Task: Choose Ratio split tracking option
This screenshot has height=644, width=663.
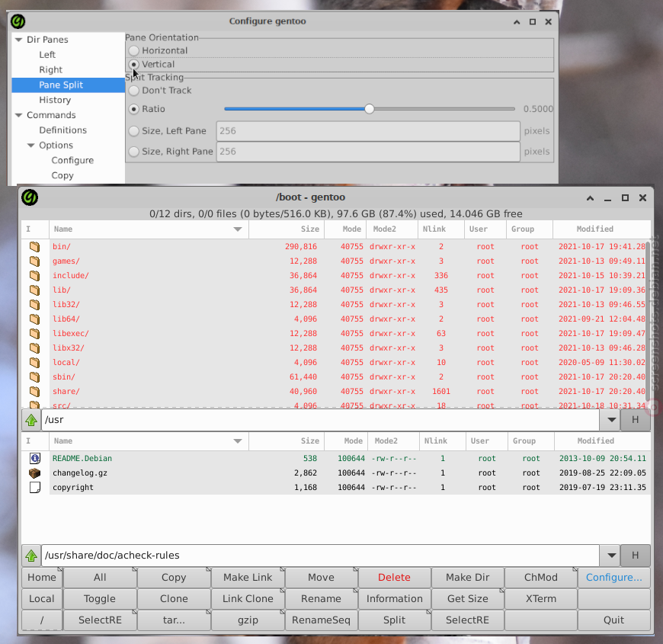Action: click(x=133, y=109)
